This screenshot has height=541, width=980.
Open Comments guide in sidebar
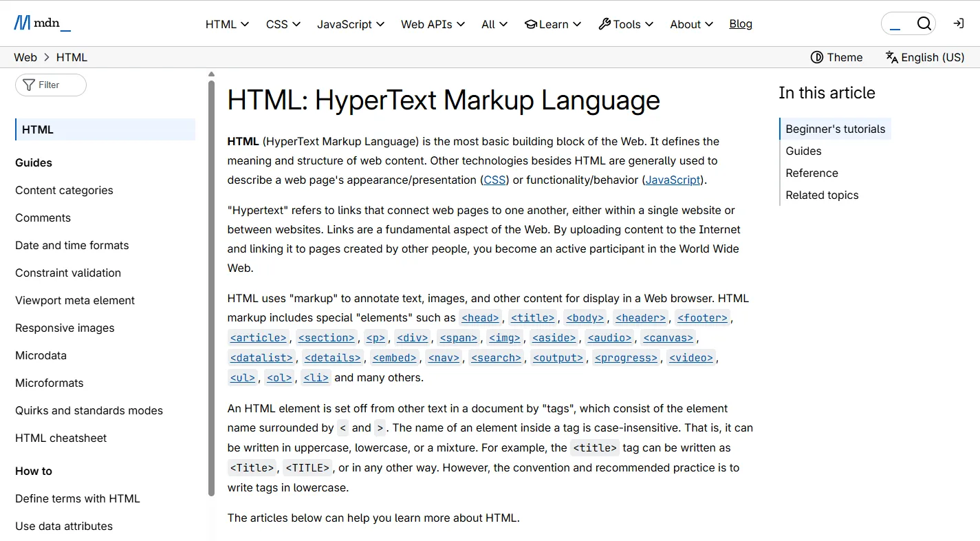(43, 218)
